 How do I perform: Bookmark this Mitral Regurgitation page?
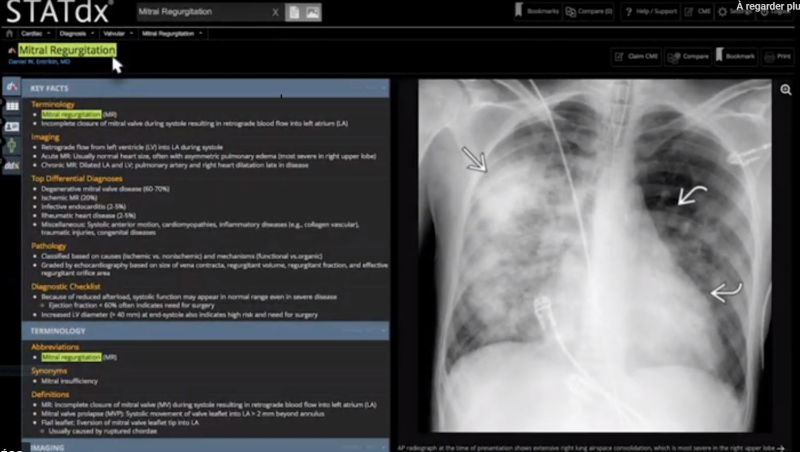[x=736, y=57]
